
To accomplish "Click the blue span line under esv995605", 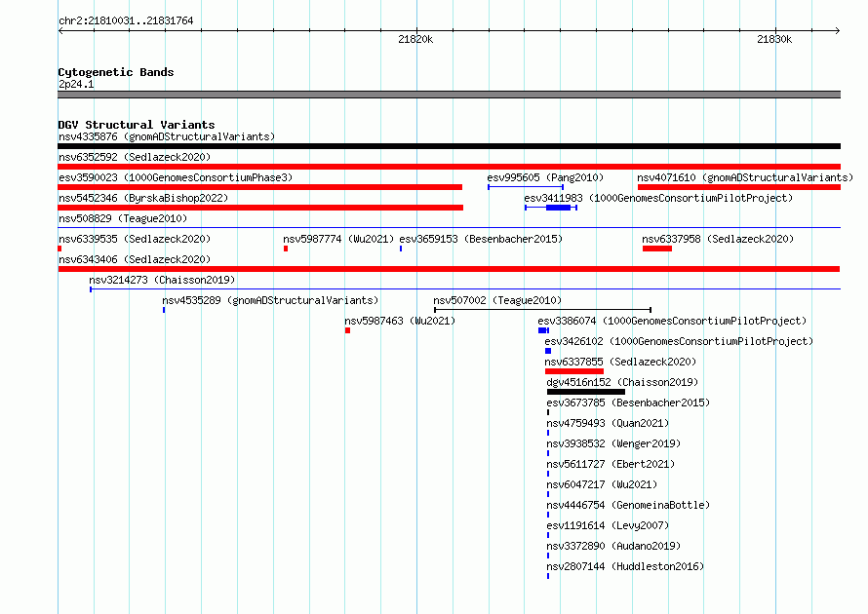I will pyautogui.click(x=526, y=187).
